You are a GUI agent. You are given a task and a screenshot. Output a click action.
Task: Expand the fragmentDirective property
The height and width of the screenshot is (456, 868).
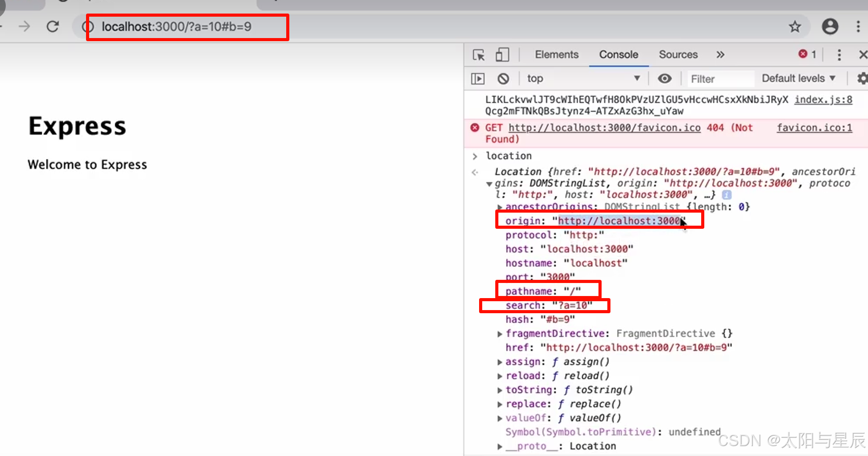click(500, 334)
